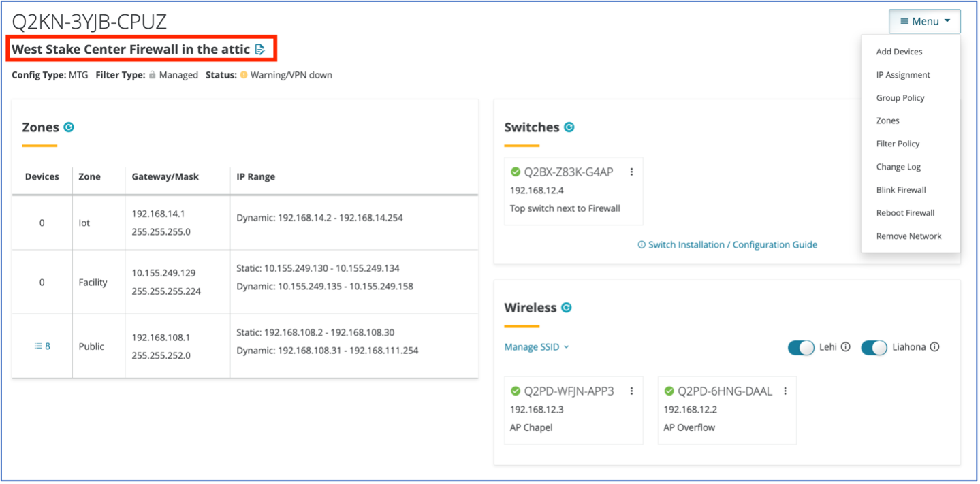Refresh the Wireless panel

pos(567,308)
